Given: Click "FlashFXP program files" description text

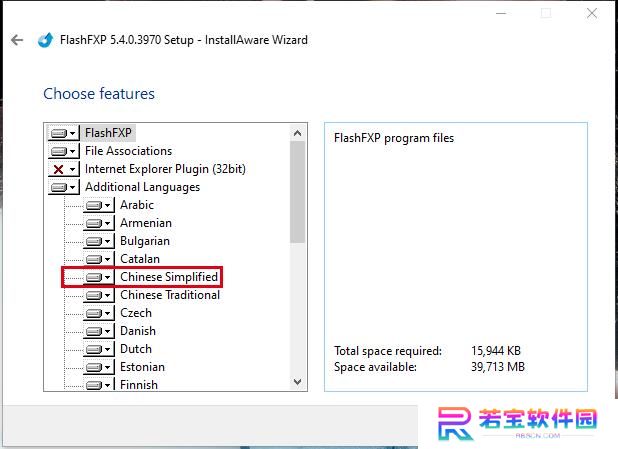Looking at the screenshot, I should click(394, 138).
